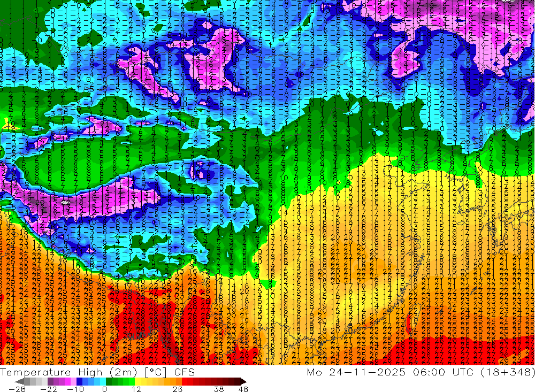Viewport: 535px width, 392px height.
Task: Click the 0 legend value
Action: pyautogui.click(x=104, y=389)
